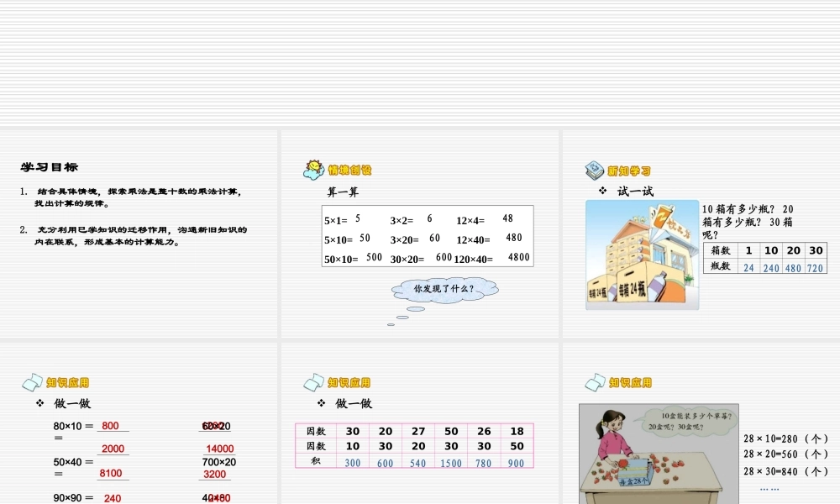Select the beverage store building picture

pos(642,255)
